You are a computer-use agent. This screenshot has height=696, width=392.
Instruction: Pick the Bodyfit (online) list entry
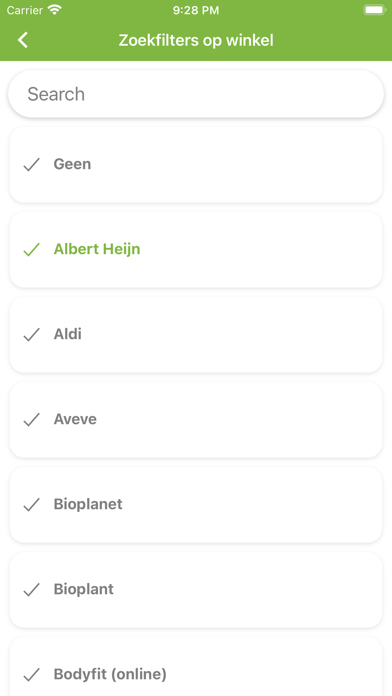point(196,667)
